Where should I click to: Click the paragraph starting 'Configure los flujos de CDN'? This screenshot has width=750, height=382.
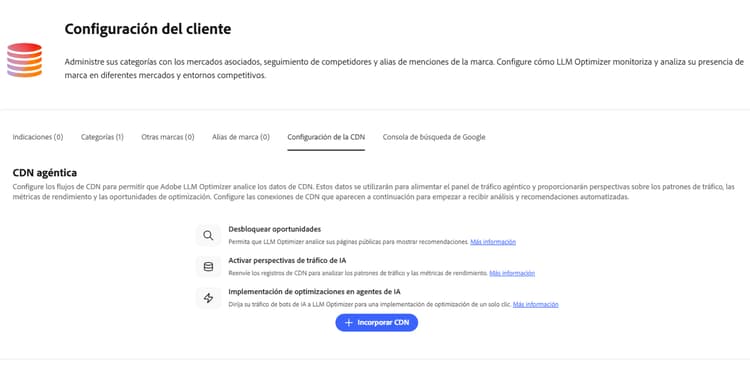[x=374, y=192]
